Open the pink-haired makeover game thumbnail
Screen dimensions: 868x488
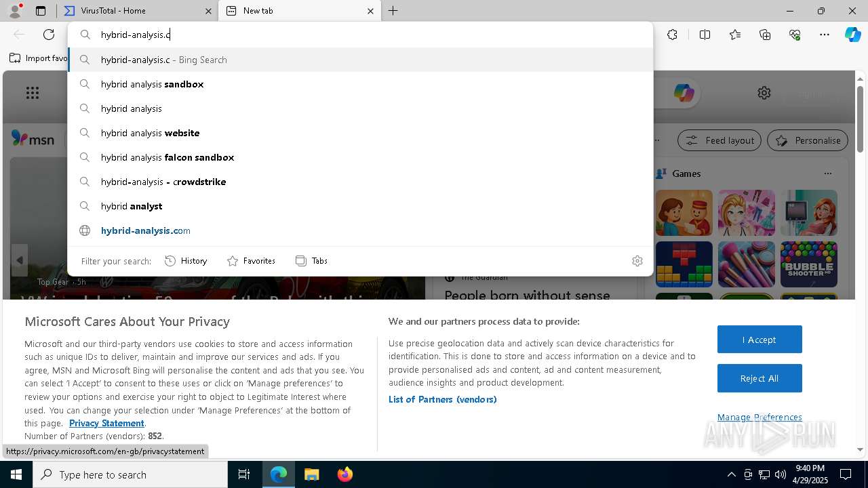[747, 213]
